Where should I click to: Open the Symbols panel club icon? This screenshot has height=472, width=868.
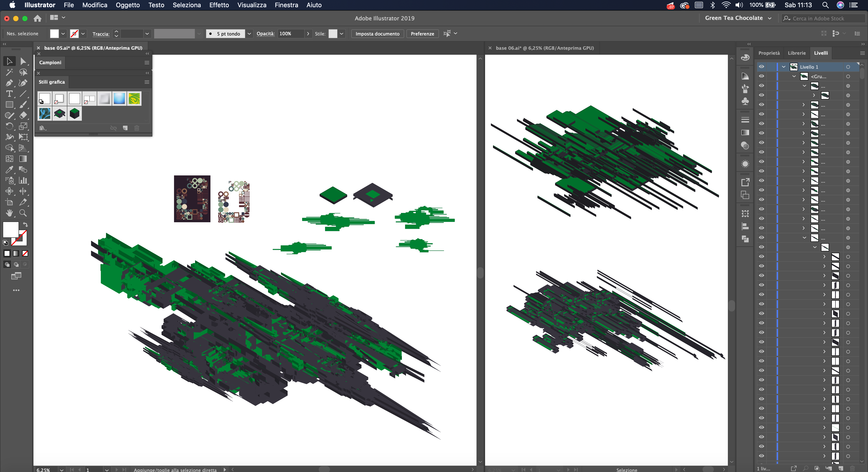[745, 101]
